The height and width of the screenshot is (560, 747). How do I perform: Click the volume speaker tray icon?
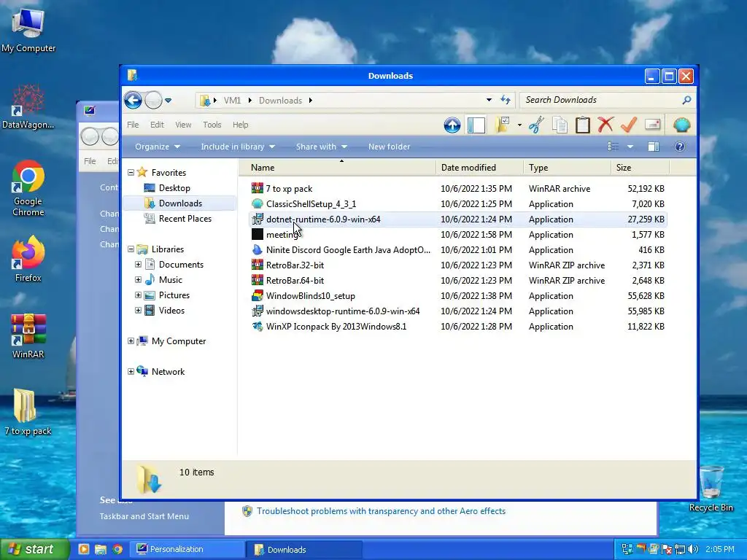[694, 549]
